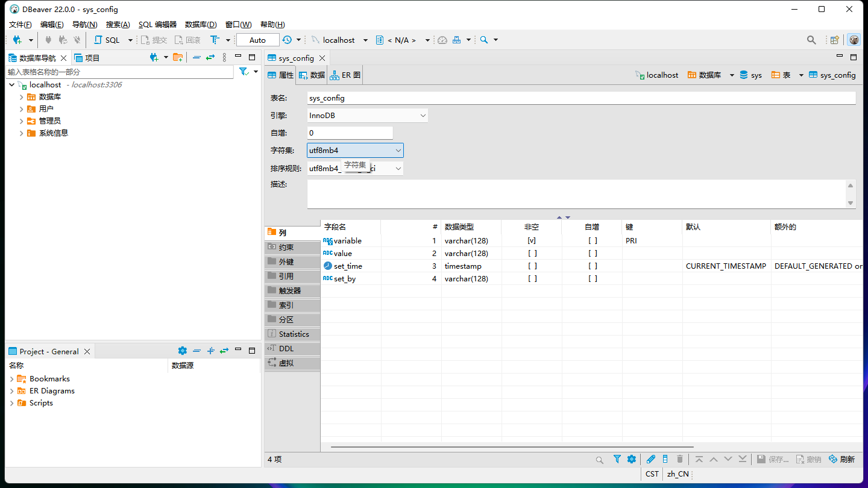Click the plus icon in Project panel toolbar

coord(211,351)
